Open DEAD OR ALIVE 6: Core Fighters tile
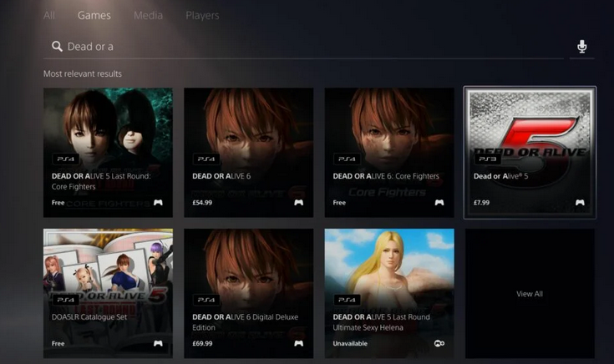The width and height of the screenshot is (614, 364). click(389, 153)
